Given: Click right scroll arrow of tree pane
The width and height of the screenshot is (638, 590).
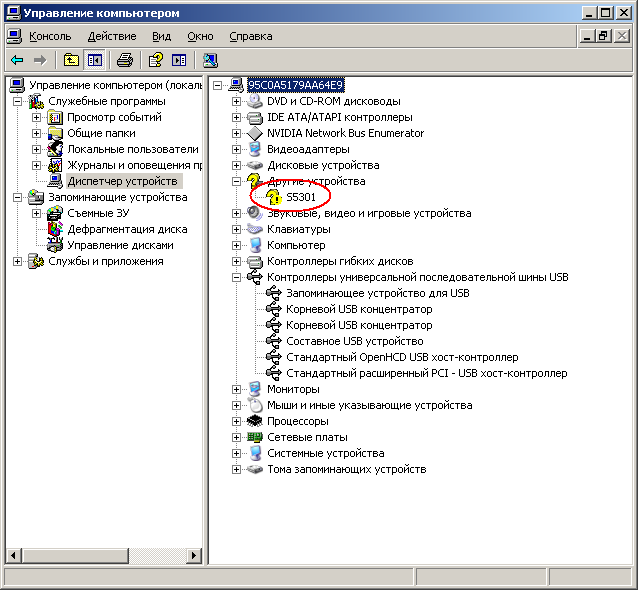Looking at the screenshot, I should coord(194,555).
